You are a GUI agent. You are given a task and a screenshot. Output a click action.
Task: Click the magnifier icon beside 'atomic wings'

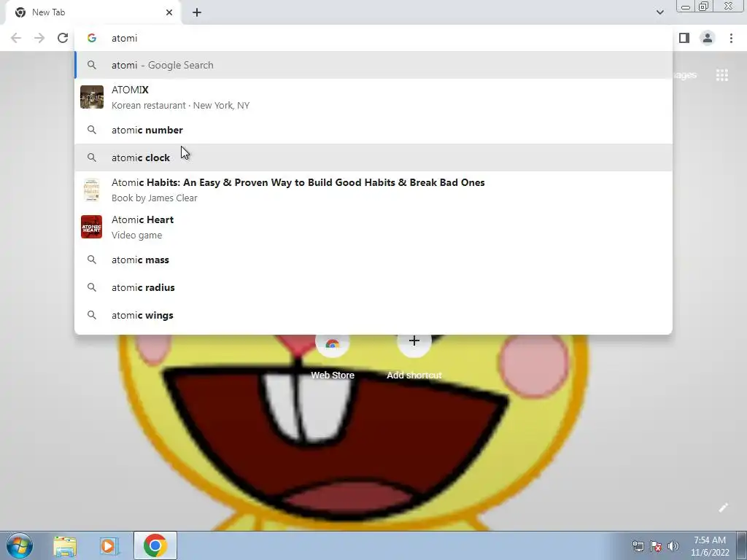pyautogui.click(x=92, y=315)
